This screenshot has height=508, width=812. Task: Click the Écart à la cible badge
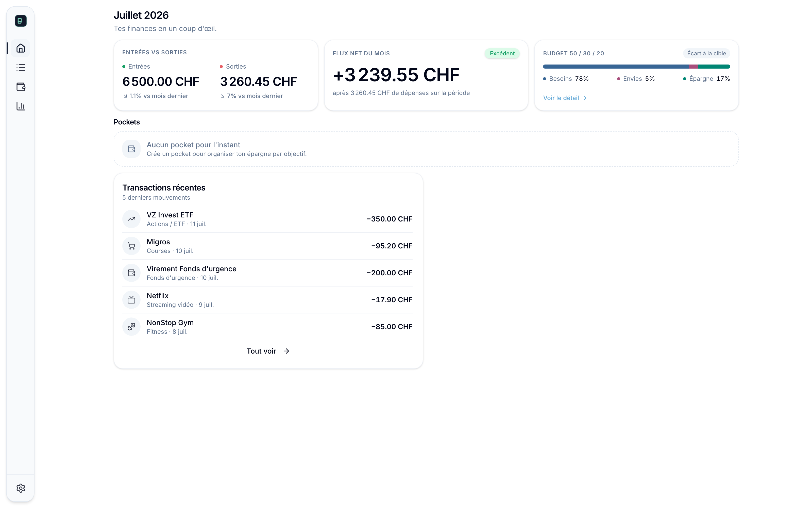tap(706, 53)
